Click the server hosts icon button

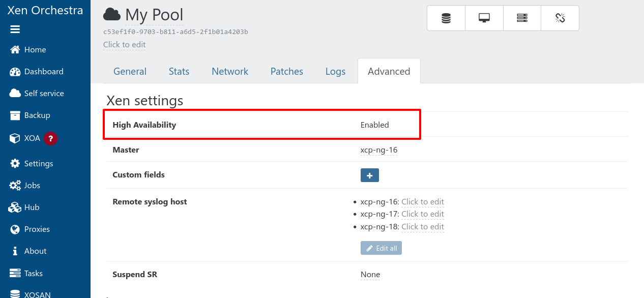tap(522, 18)
